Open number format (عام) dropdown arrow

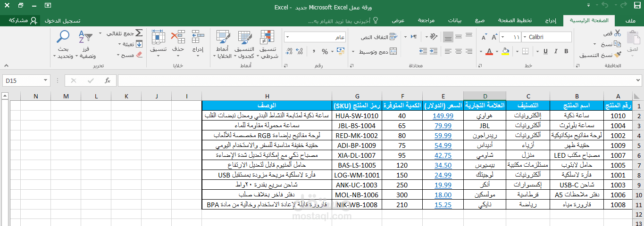coord(287,37)
